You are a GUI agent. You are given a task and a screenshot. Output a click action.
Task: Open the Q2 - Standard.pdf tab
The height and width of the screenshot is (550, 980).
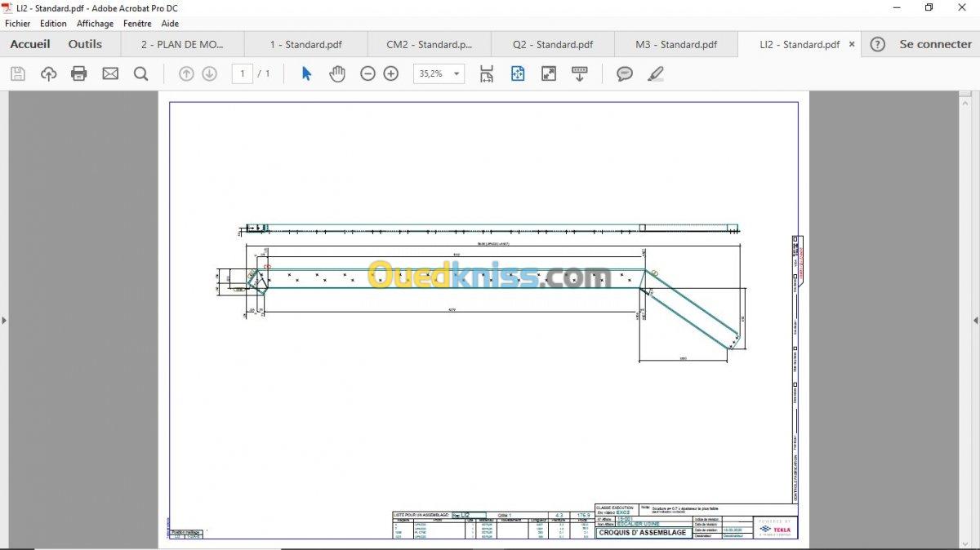[x=552, y=45]
